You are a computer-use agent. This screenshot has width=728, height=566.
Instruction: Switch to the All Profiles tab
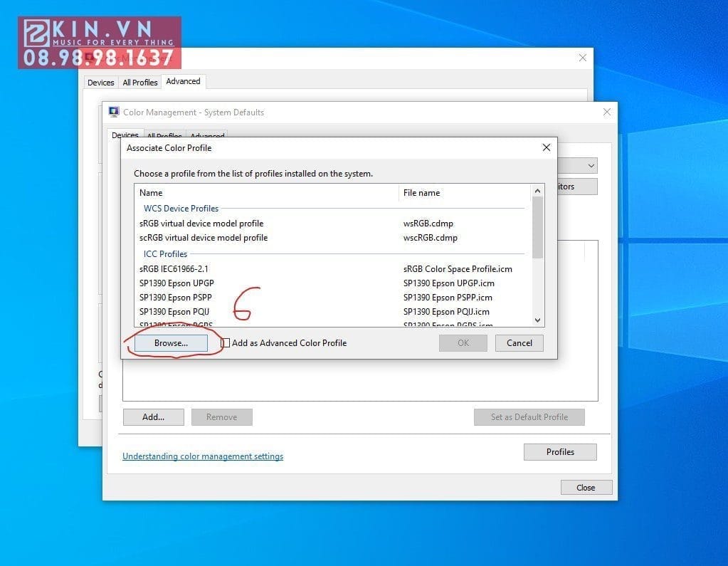click(x=139, y=82)
